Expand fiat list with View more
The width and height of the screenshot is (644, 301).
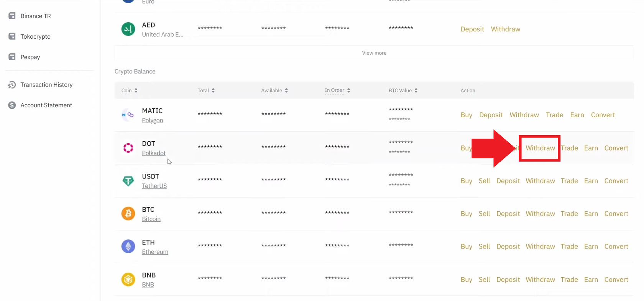[374, 53]
